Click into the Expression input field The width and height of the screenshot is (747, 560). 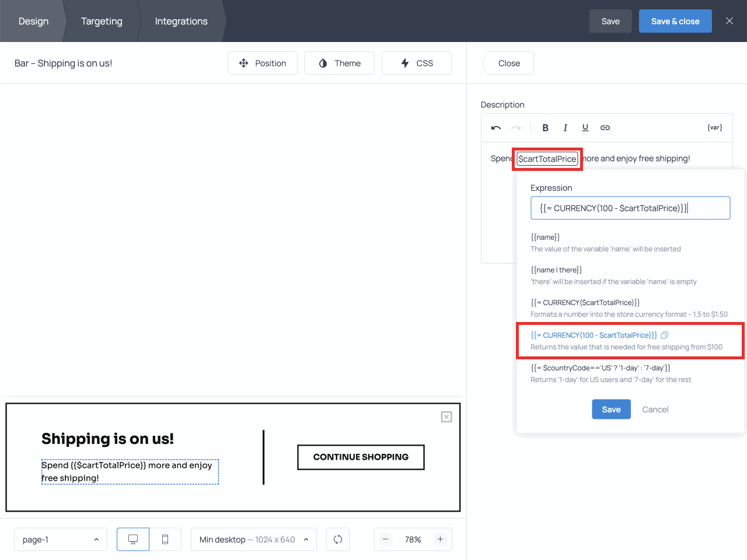[630, 208]
